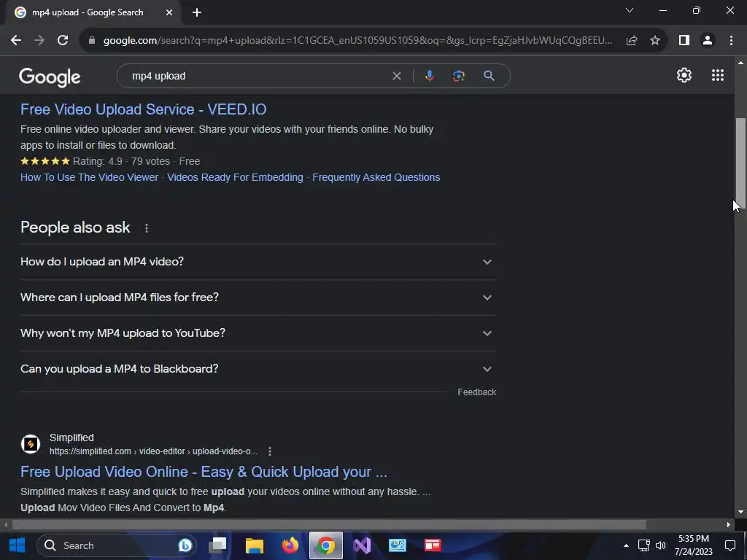Image resolution: width=747 pixels, height=560 pixels.
Task: Click the address bar URL
Action: coord(357,41)
